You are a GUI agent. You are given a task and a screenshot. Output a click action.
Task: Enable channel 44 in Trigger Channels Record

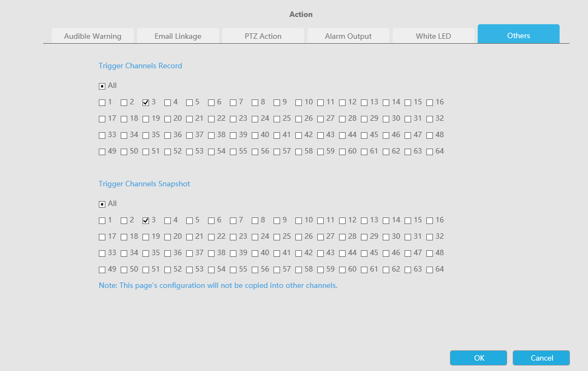pyautogui.click(x=342, y=136)
